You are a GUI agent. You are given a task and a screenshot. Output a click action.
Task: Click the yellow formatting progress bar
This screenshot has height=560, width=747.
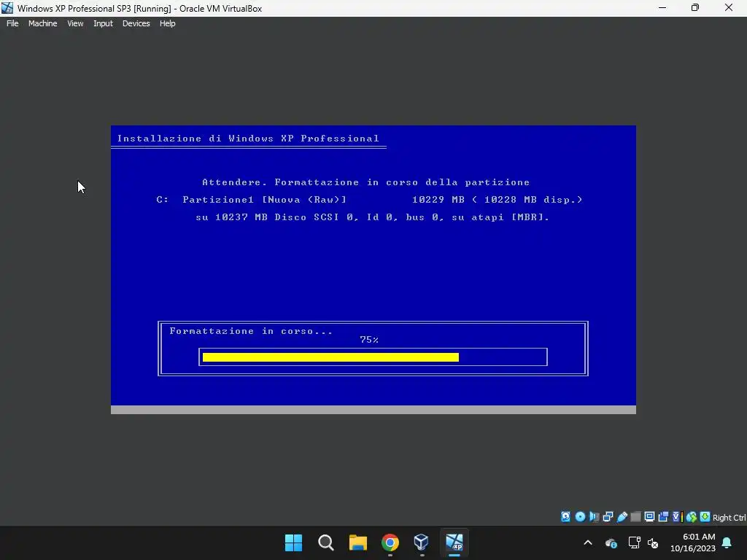pos(330,357)
